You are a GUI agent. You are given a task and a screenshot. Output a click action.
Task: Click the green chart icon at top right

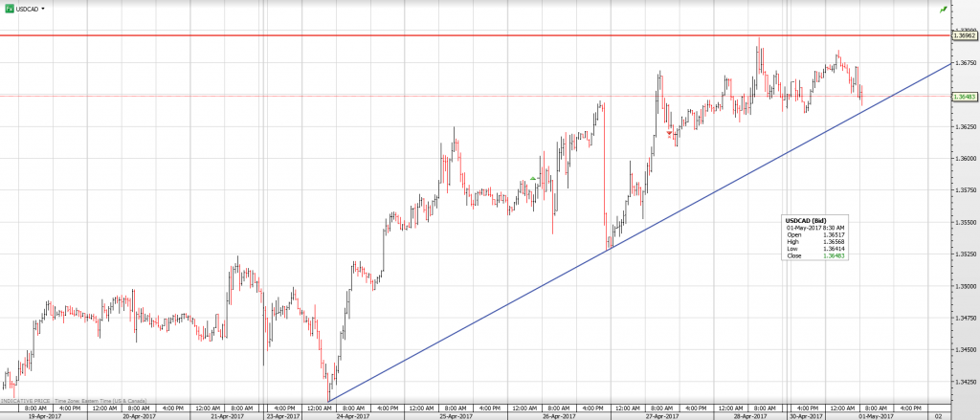click(x=944, y=9)
